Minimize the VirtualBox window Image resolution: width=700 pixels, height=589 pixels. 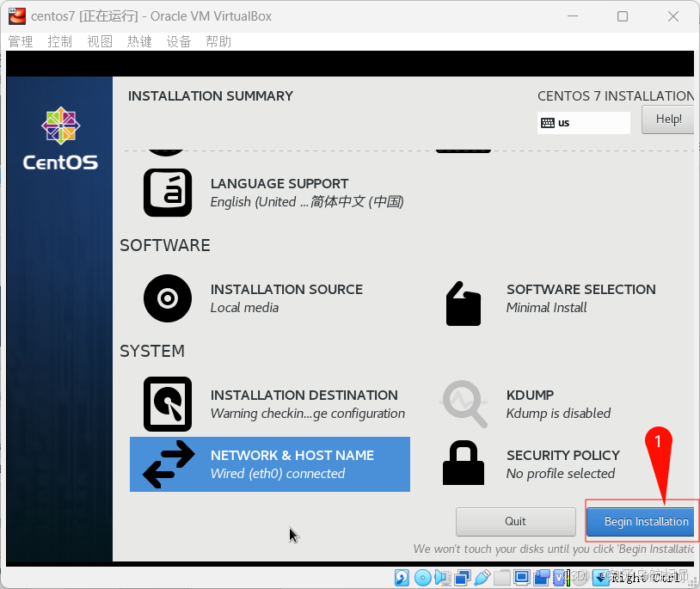573,16
